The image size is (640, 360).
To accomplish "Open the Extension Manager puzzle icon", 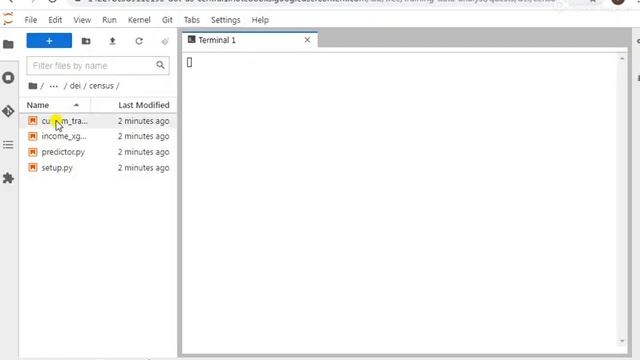I will 8,178.
